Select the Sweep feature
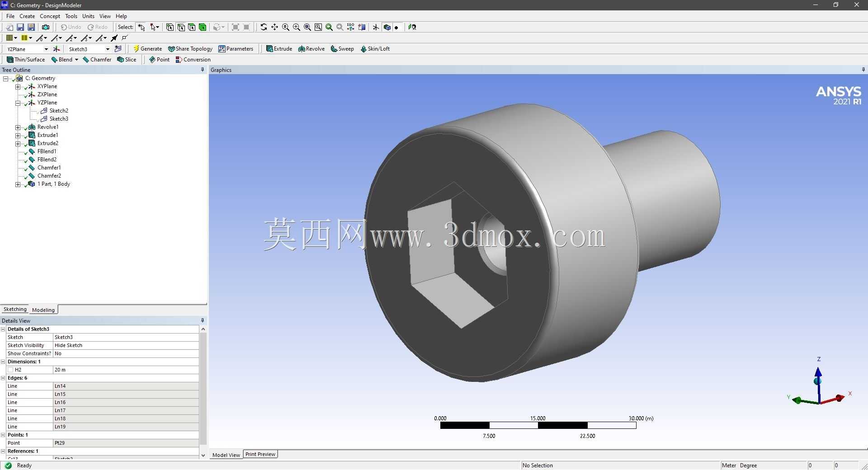Viewport: 868px width, 470px height. click(x=342, y=49)
